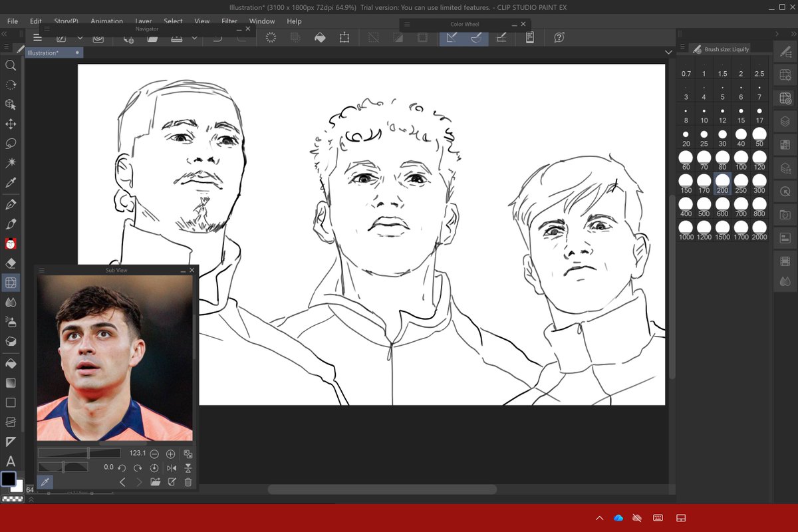Choose brush size 1000
Viewport: 798px width, 532px height.
[686, 230]
